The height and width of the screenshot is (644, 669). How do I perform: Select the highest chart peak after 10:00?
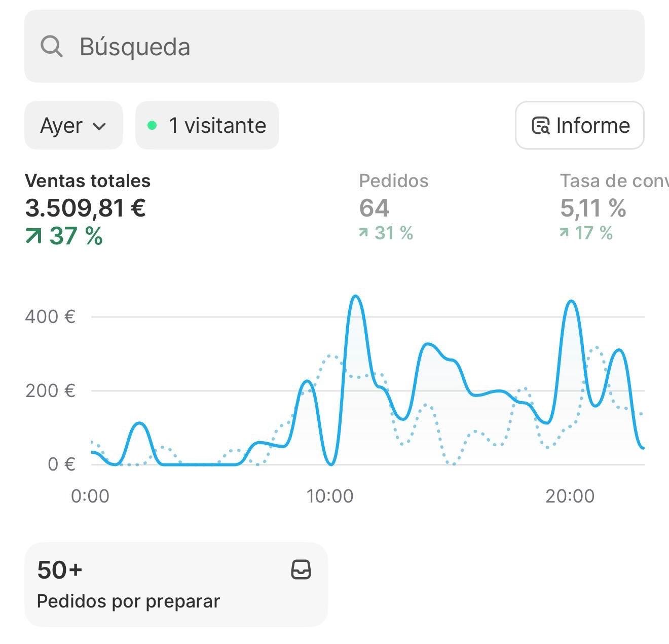pos(356,297)
